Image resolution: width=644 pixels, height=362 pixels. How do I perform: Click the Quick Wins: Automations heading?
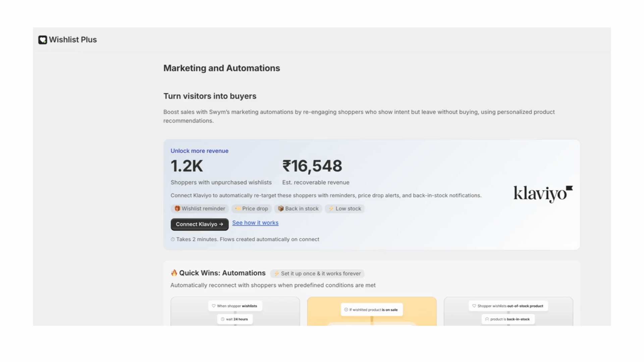coord(222,273)
